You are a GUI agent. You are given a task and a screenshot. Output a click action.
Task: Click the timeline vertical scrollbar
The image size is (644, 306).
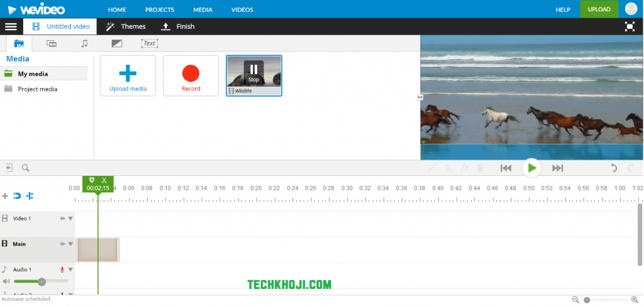pos(640,234)
